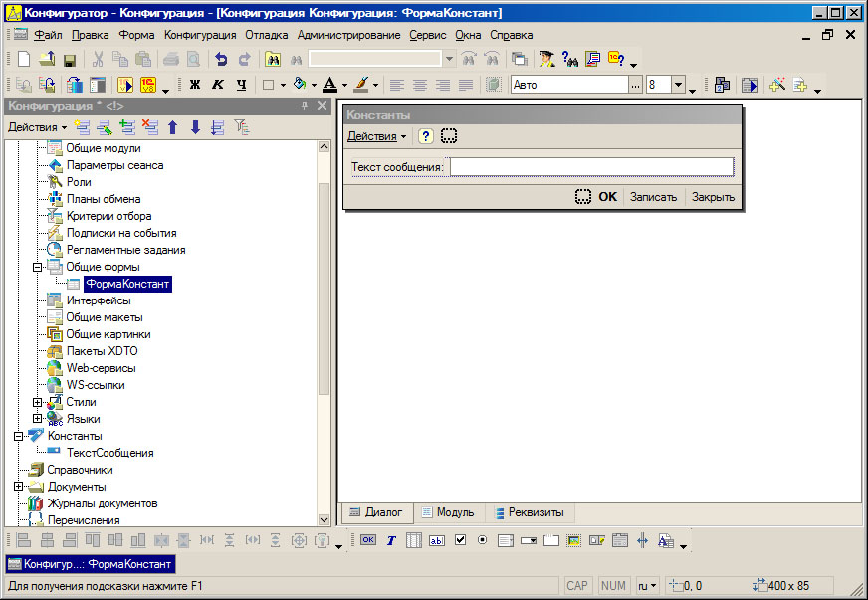Viewport: 868px width, 600px height.
Task: Open the ru keyboard language dropdown in status bar
Action: tap(647, 586)
